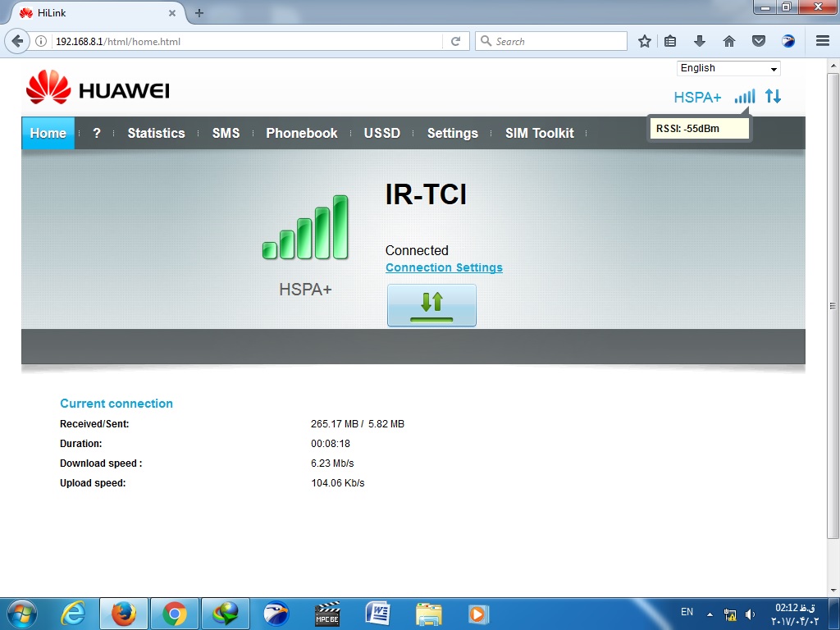The height and width of the screenshot is (630, 840).
Task: Click the EN input language indicator
Action: coord(687,612)
